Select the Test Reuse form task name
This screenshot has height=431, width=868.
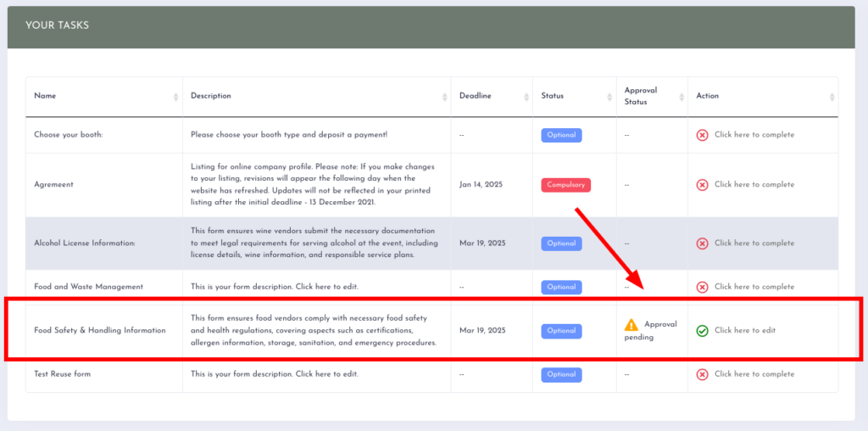click(62, 374)
